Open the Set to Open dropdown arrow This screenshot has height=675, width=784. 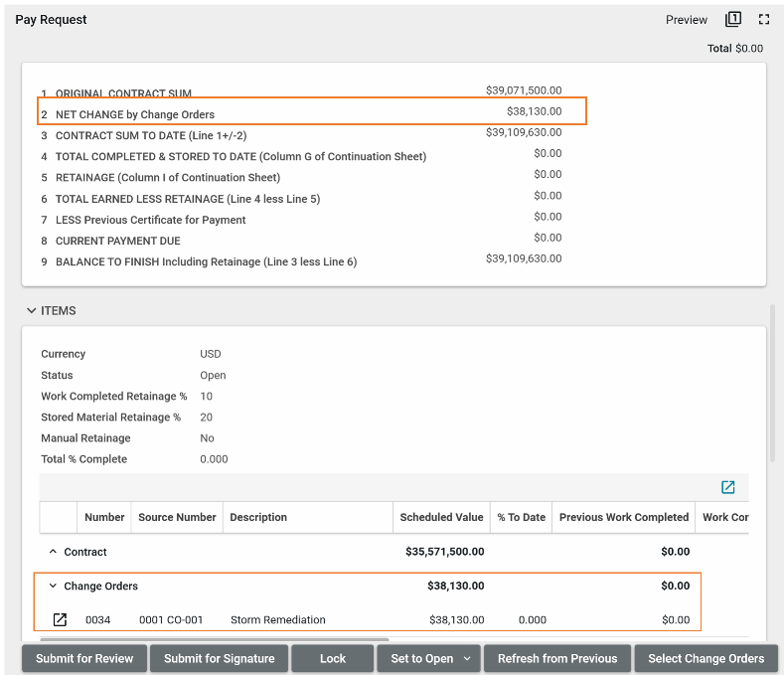(467, 658)
